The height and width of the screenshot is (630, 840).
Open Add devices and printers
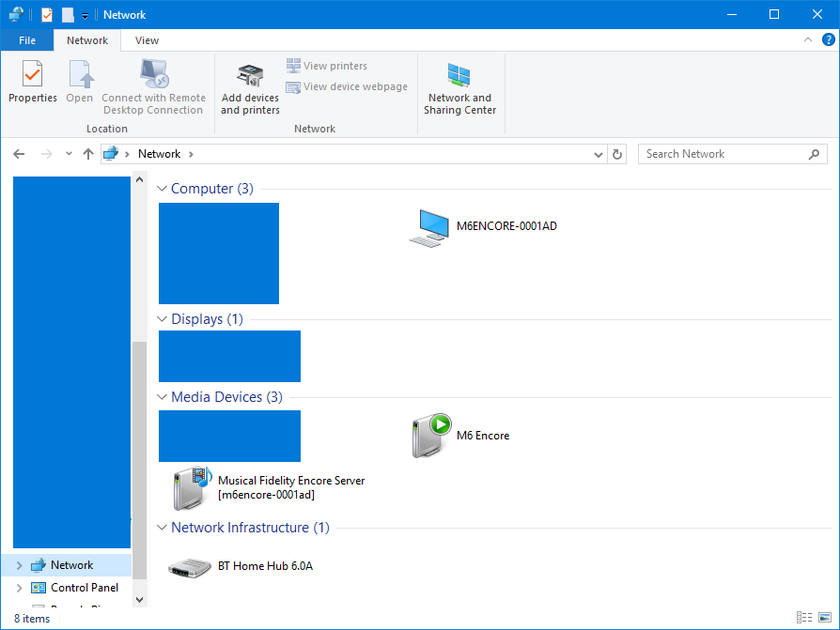click(x=250, y=89)
